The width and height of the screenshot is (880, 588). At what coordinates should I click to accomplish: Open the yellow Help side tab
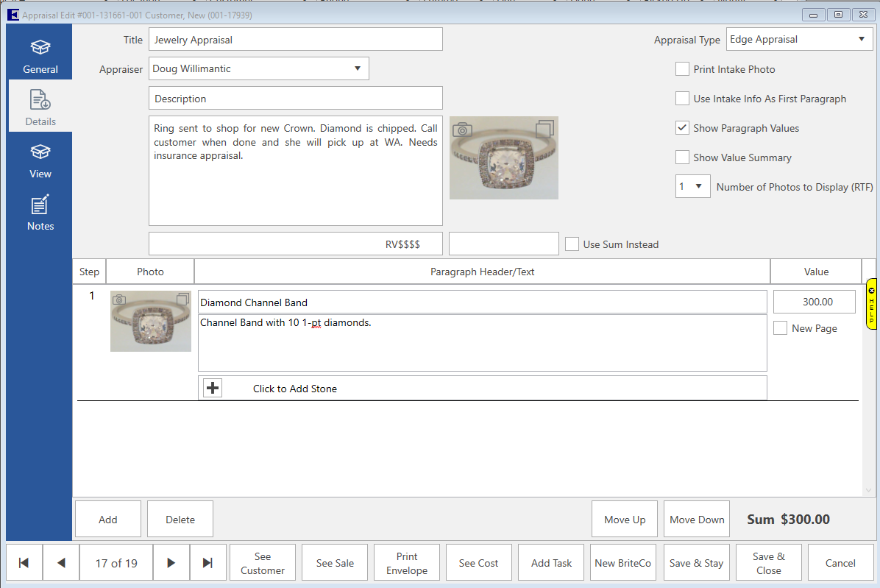point(872,303)
